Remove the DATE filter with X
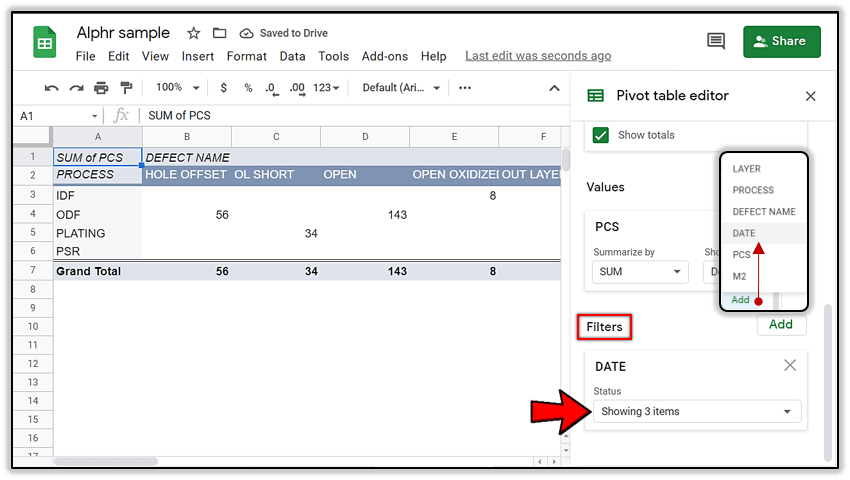 click(790, 366)
